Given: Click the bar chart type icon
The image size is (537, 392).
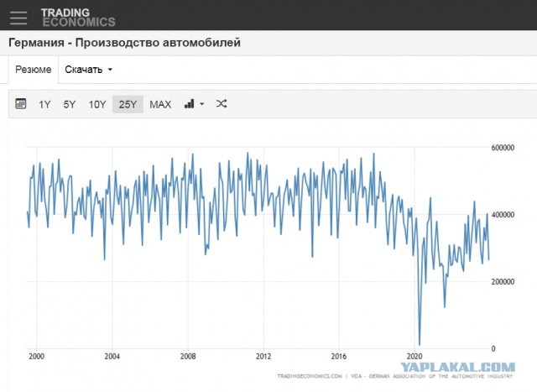Looking at the screenshot, I should pyautogui.click(x=189, y=104).
